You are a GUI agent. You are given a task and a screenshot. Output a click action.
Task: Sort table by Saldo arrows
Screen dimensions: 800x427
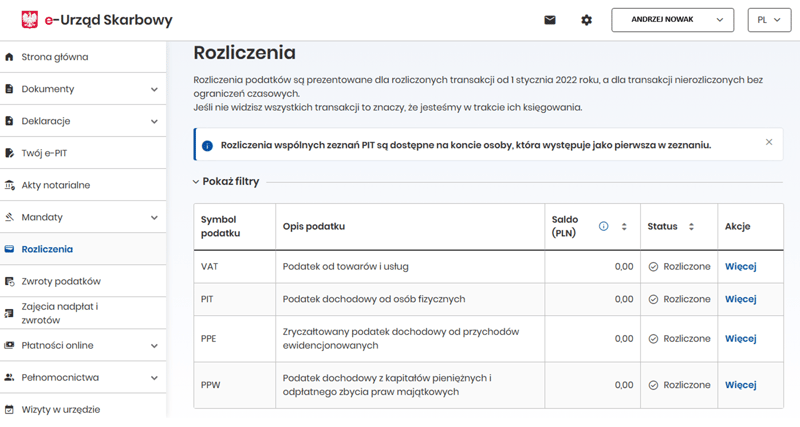624,227
